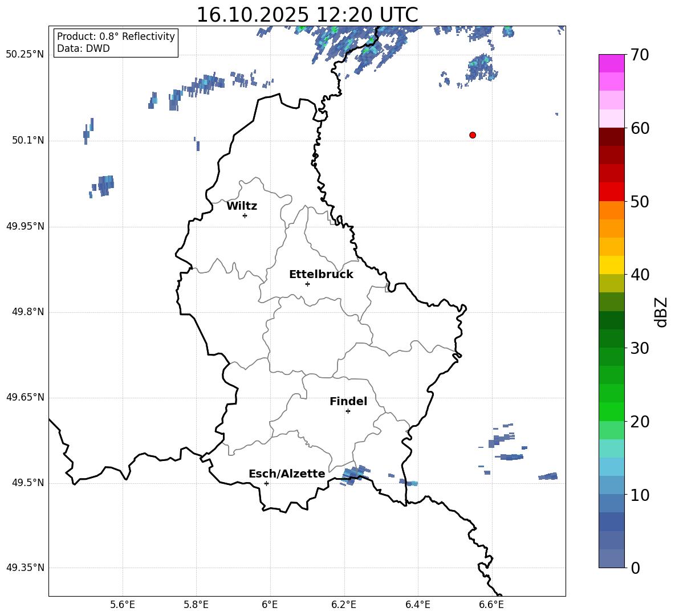Pick the dark maroon swatch just below 60 dBZ
Viewport: 675px width, 616px height.
point(612,137)
